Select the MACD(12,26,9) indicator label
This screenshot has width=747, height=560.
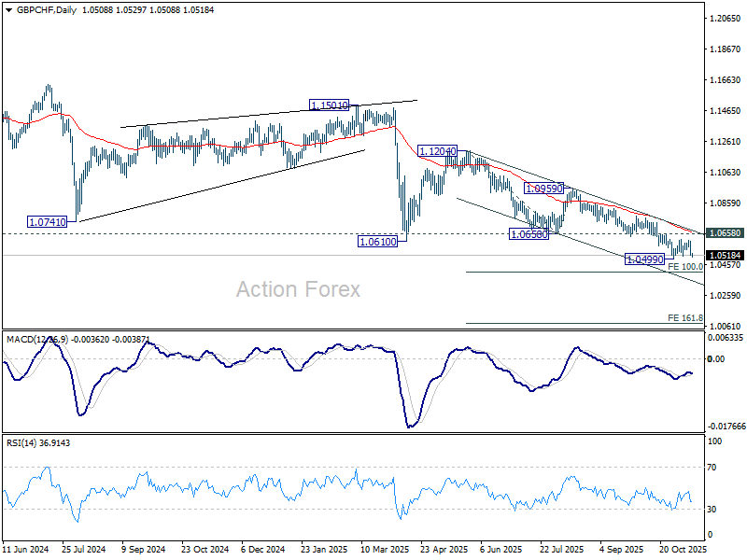[37, 340]
